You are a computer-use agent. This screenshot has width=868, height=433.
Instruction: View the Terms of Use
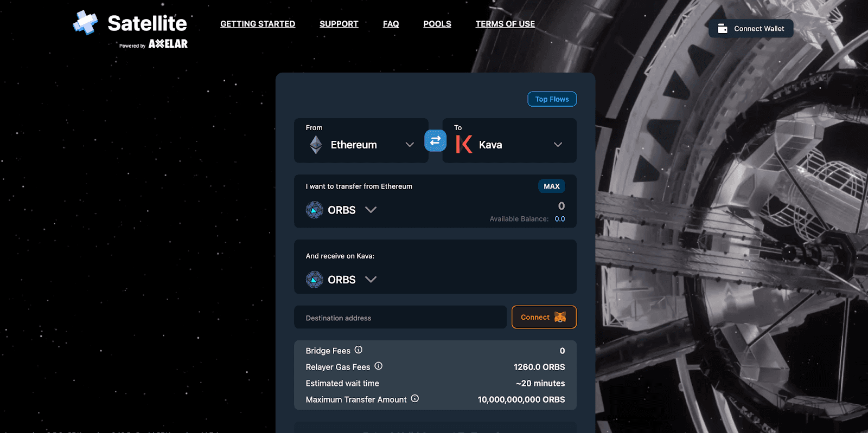click(x=505, y=24)
